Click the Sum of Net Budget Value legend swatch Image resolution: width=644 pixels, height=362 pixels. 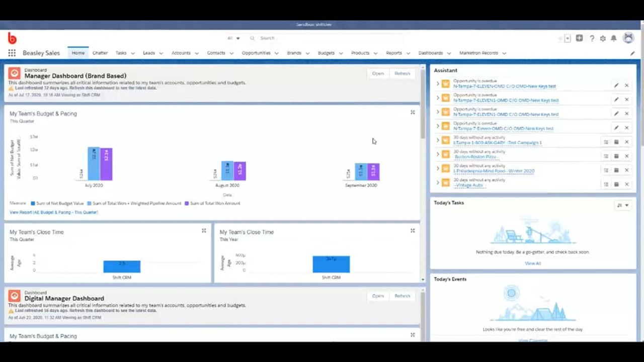tap(33, 203)
